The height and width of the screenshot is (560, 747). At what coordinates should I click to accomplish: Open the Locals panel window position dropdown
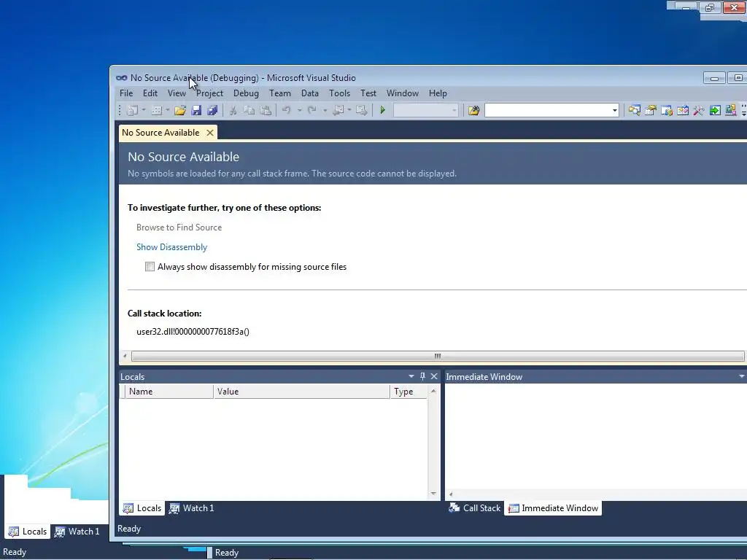point(411,376)
